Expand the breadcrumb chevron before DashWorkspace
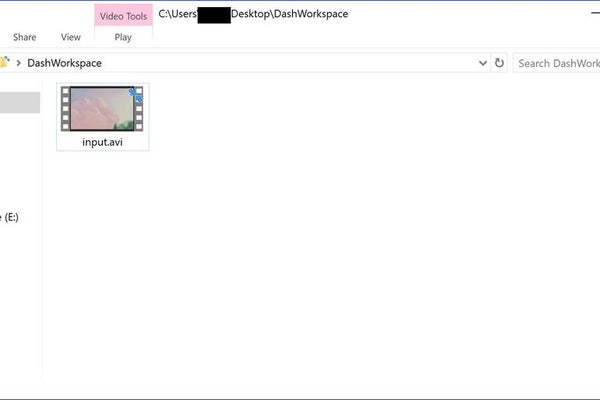 pyautogui.click(x=18, y=63)
